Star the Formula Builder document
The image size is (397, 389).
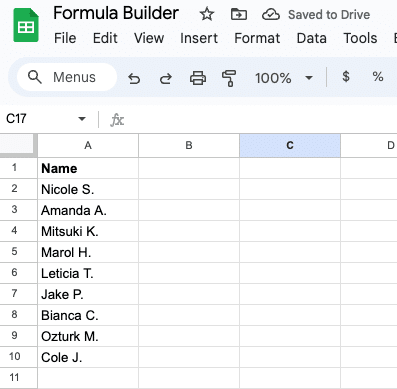[x=207, y=14]
